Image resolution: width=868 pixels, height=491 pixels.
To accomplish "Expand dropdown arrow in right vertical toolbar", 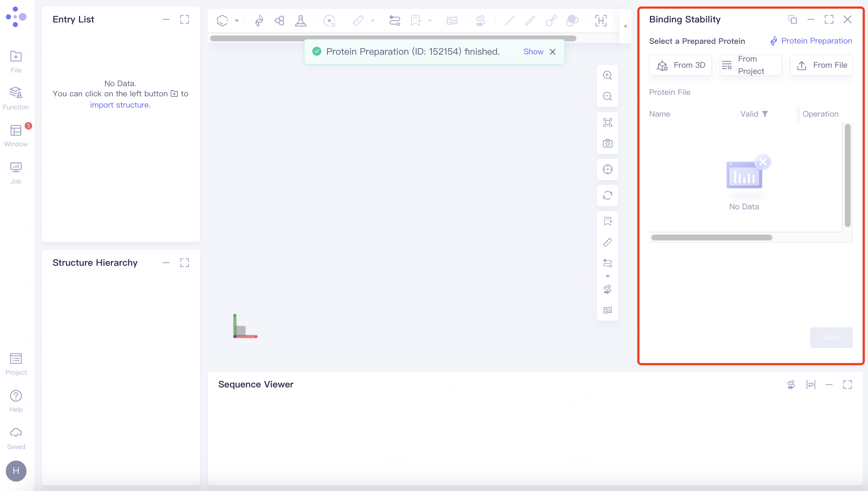I will (608, 276).
